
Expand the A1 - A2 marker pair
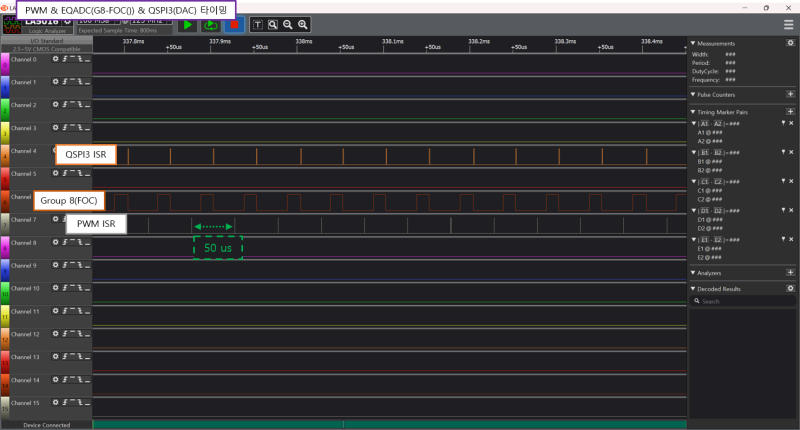point(694,123)
